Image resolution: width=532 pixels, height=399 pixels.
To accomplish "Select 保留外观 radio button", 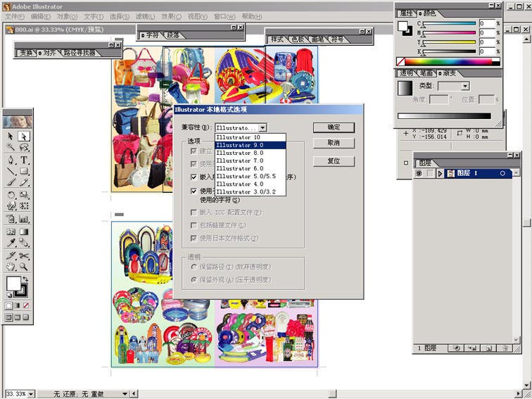I will (x=194, y=280).
